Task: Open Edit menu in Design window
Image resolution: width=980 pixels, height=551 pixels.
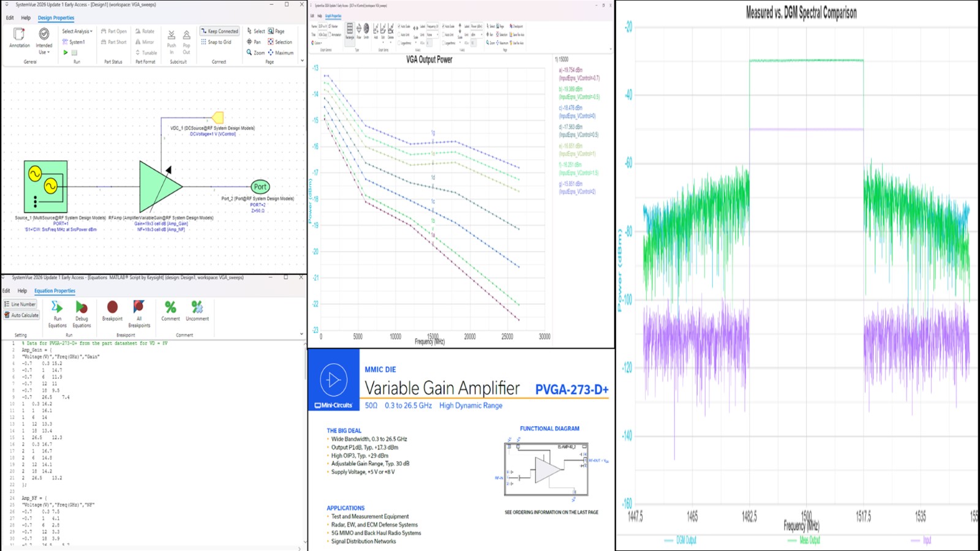Action: coord(10,18)
